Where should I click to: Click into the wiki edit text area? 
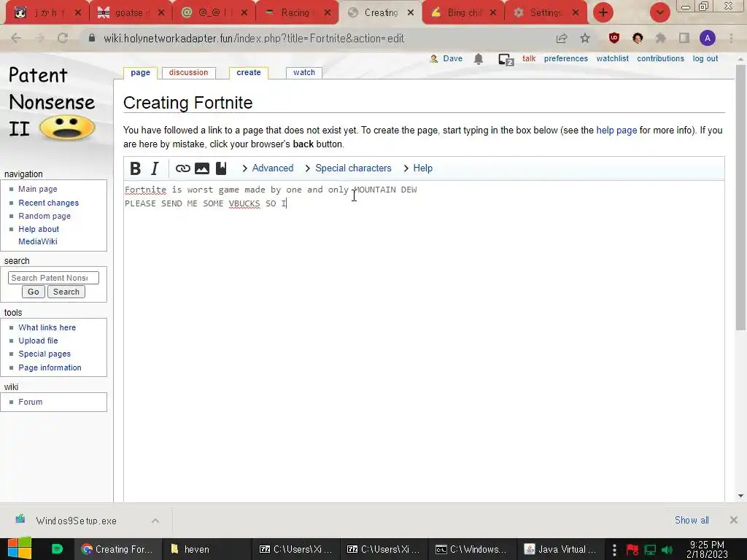point(424,341)
